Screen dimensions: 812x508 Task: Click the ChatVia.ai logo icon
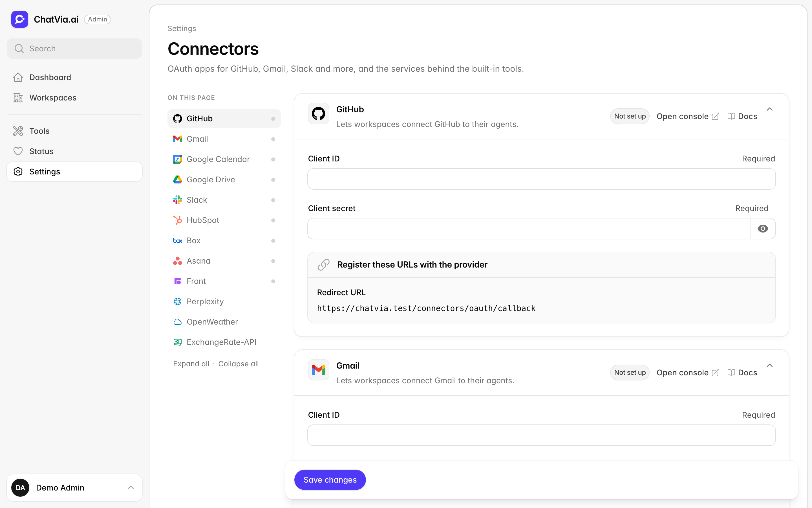point(20,19)
